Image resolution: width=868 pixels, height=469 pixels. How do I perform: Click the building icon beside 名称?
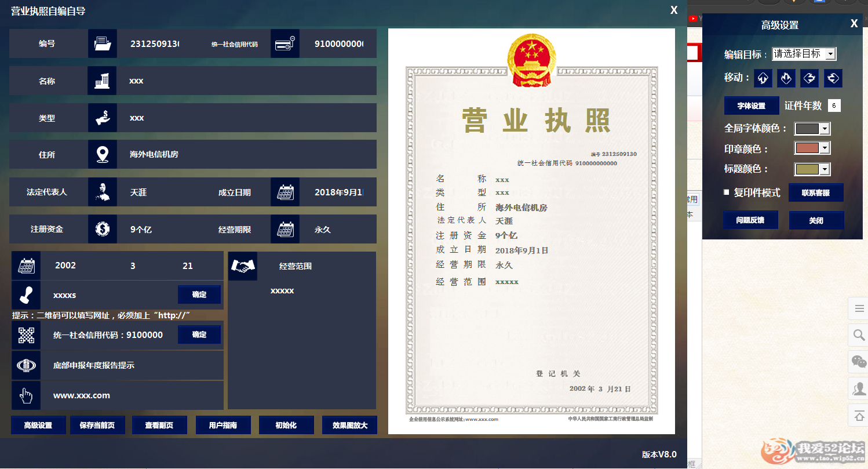(x=103, y=81)
